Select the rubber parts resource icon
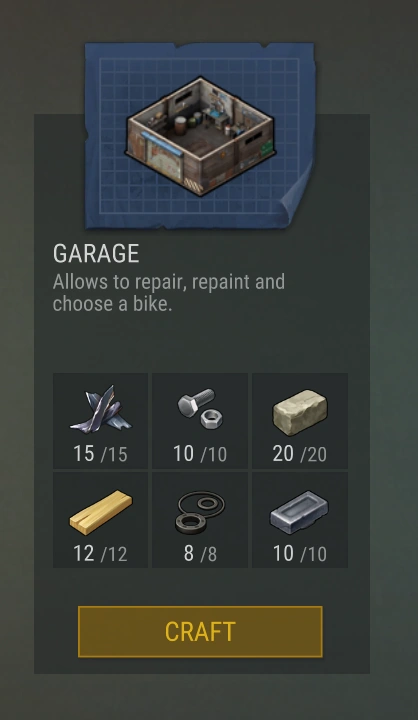The width and height of the screenshot is (418, 720). [x=200, y=512]
